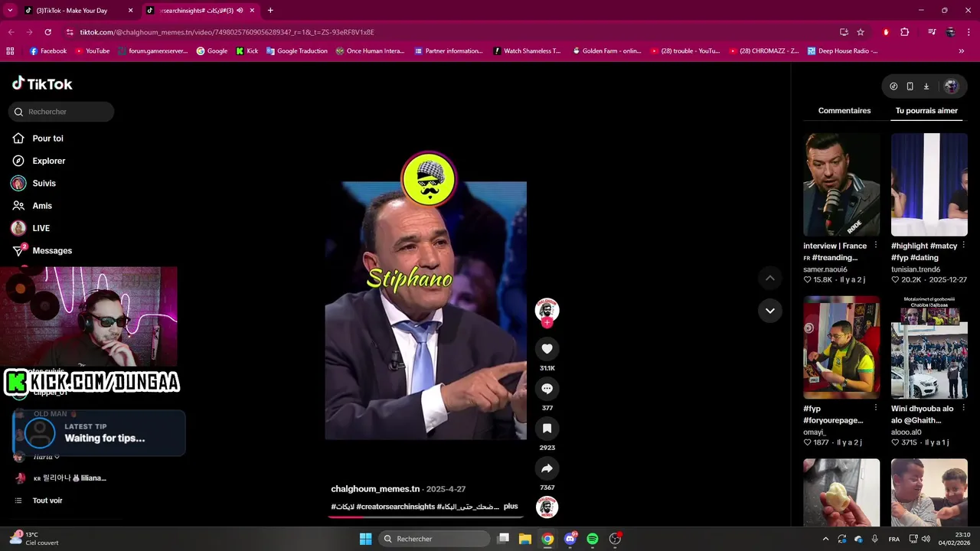Save the video with the bookmark icon
The image size is (980, 551).
click(x=547, y=429)
